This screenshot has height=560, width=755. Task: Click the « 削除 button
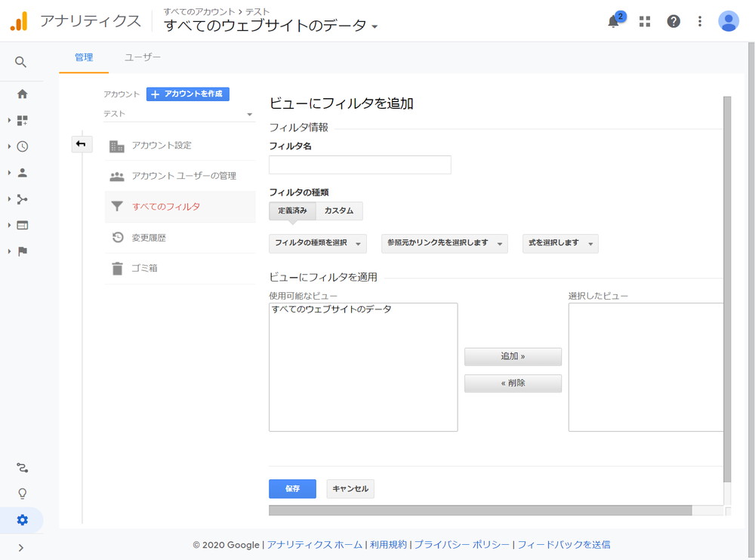pyautogui.click(x=513, y=383)
